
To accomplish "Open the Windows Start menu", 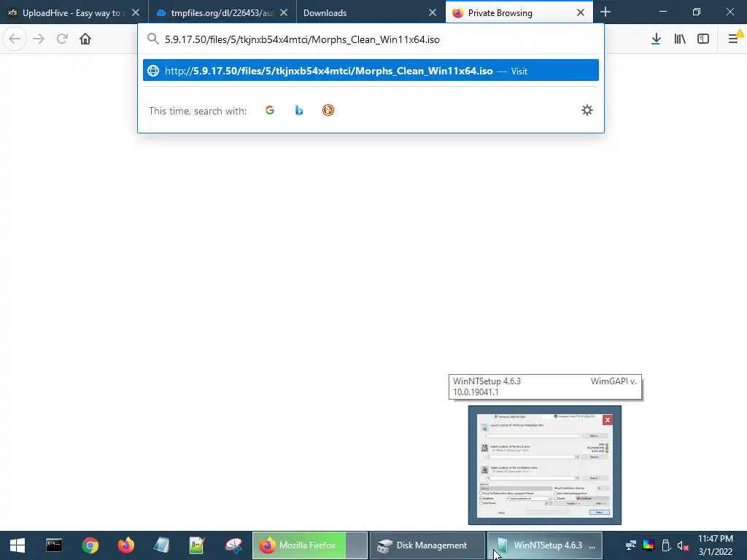I will [18, 545].
